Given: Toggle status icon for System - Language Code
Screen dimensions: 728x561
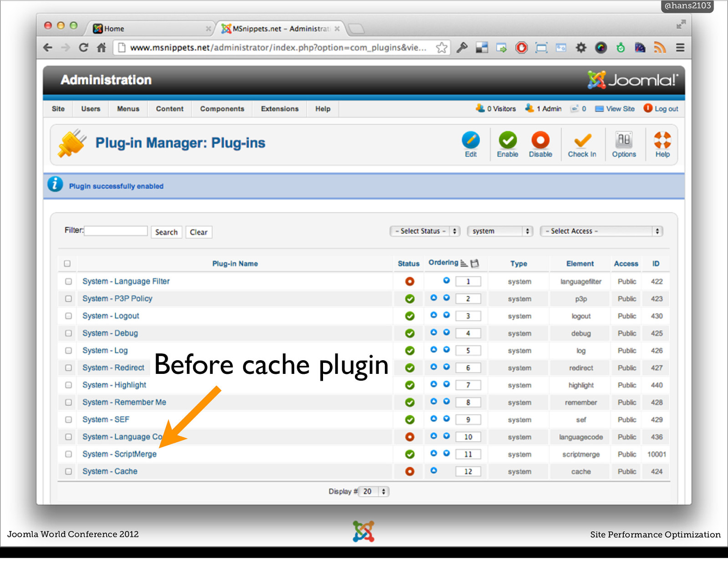Looking at the screenshot, I should (409, 437).
